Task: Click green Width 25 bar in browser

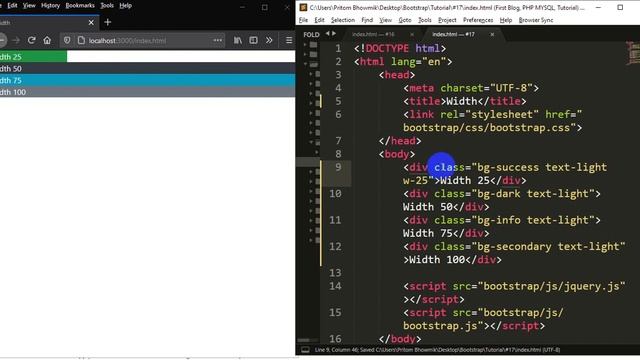Action: click(33, 56)
